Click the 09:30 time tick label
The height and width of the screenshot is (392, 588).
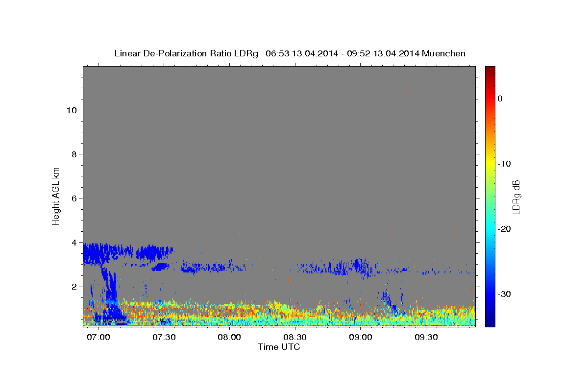pos(426,338)
